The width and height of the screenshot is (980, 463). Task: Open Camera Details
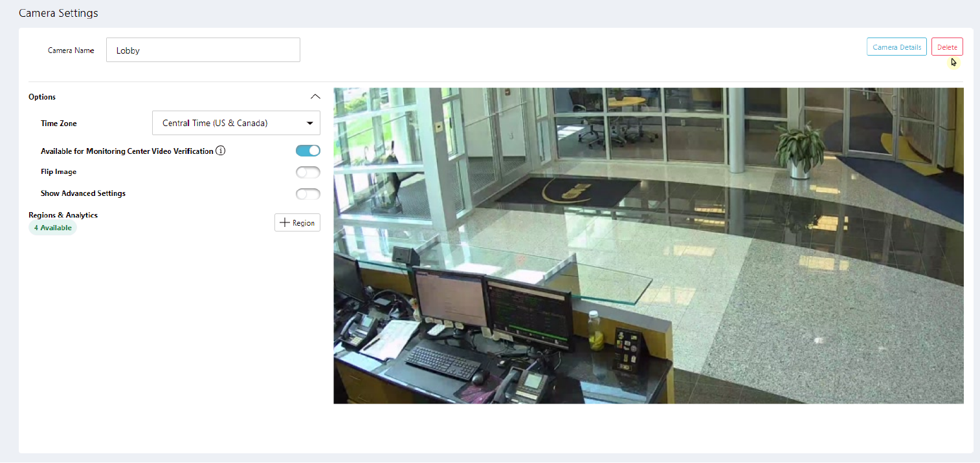tap(896, 47)
